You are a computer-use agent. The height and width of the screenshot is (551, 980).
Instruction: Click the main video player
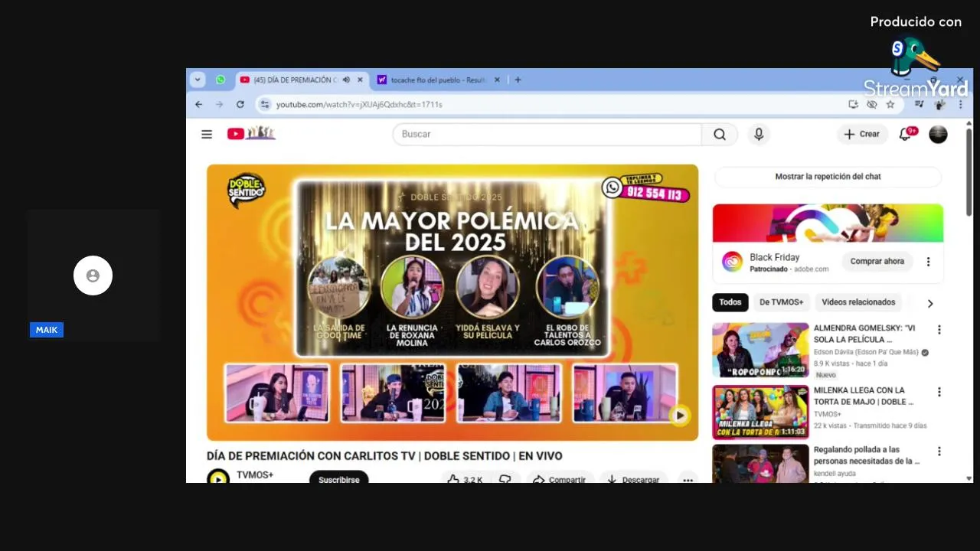(x=452, y=302)
